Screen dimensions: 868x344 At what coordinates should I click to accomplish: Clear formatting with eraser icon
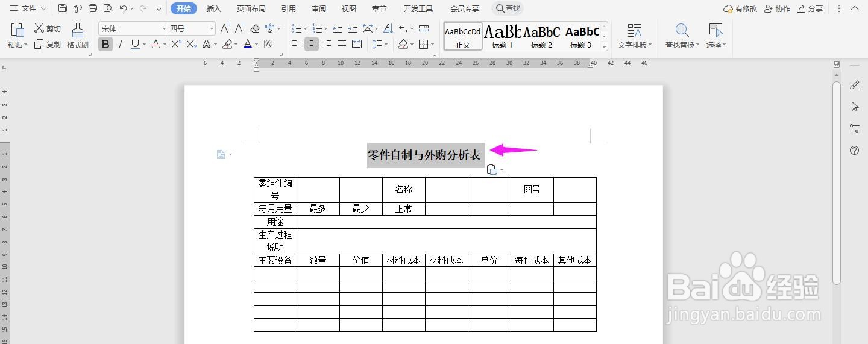click(x=255, y=28)
